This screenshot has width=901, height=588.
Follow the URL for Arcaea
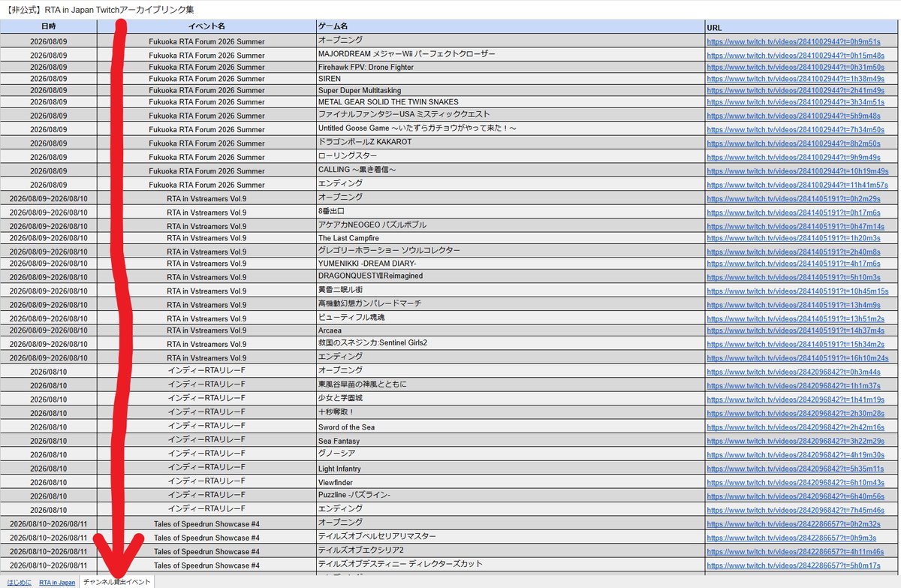coord(795,330)
